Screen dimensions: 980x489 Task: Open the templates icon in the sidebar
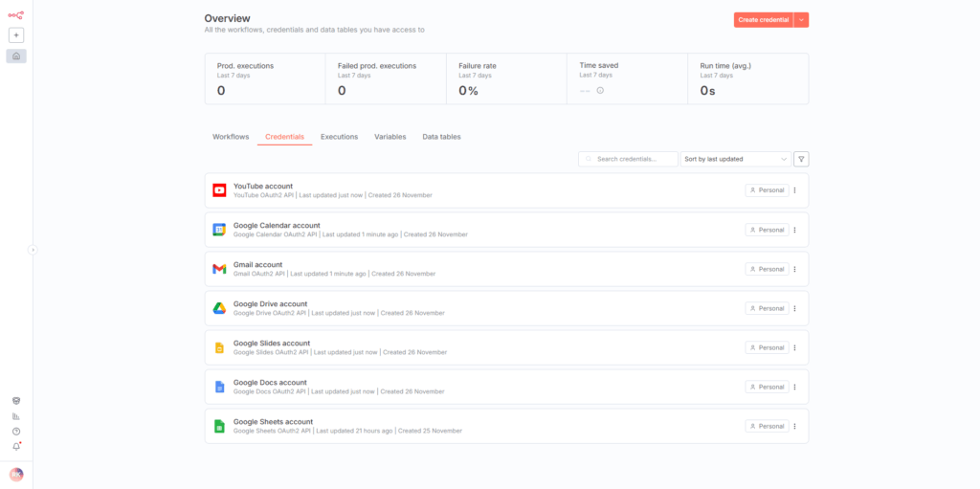16,401
